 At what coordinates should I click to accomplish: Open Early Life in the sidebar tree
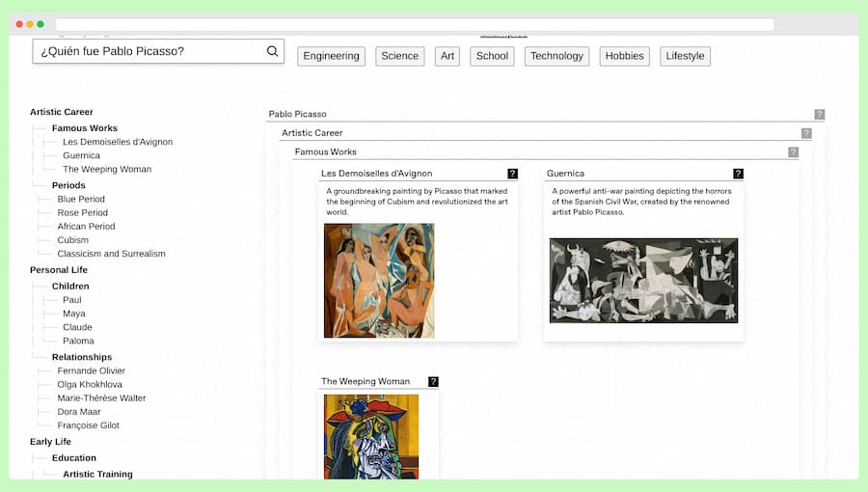(50, 442)
